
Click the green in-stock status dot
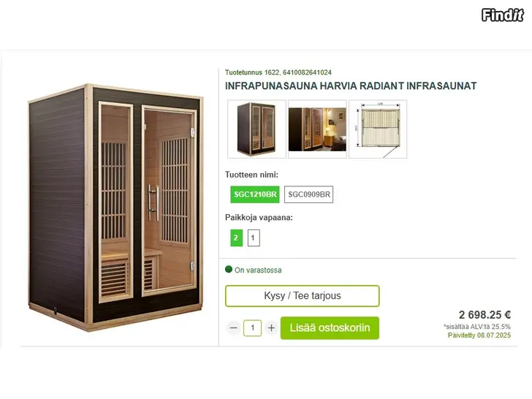click(x=229, y=270)
